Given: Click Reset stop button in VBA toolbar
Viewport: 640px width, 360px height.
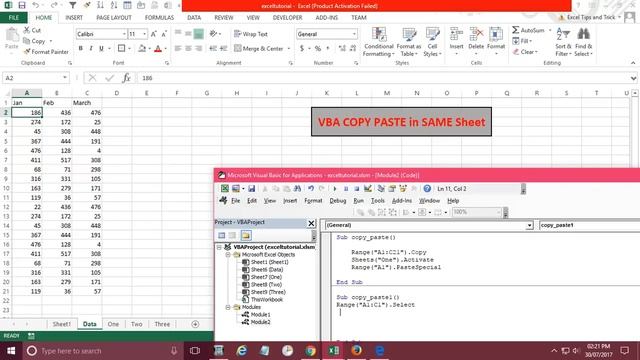Looking at the screenshot, I should 356,189.
